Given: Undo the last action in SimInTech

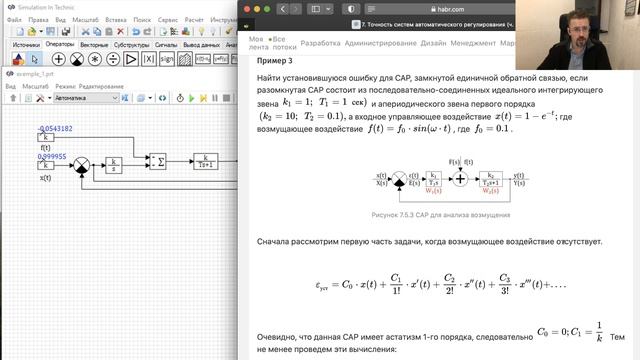Looking at the screenshot, I should 136,31.
